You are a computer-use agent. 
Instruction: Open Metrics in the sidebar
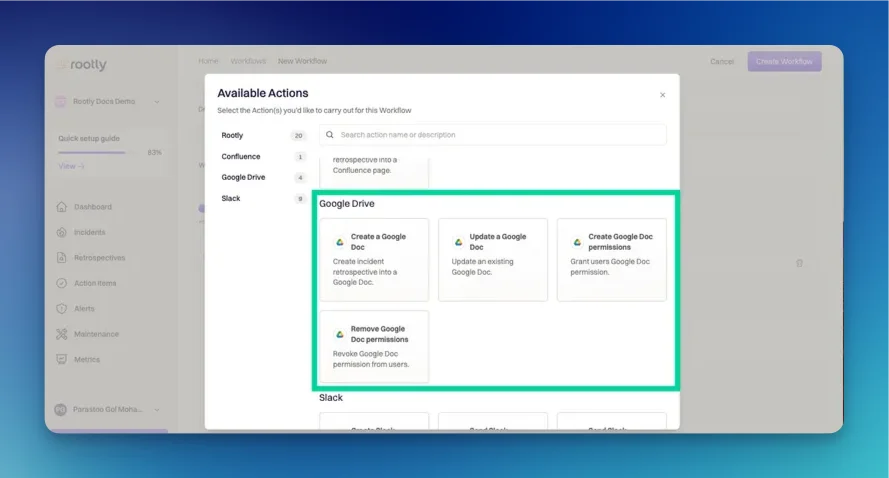click(86, 360)
